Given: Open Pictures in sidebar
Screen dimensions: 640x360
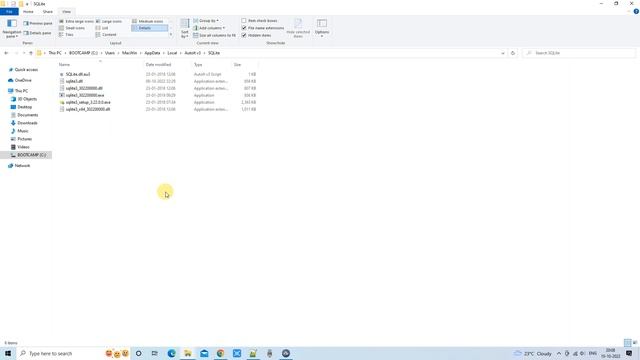Looking at the screenshot, I should (24, 139).
